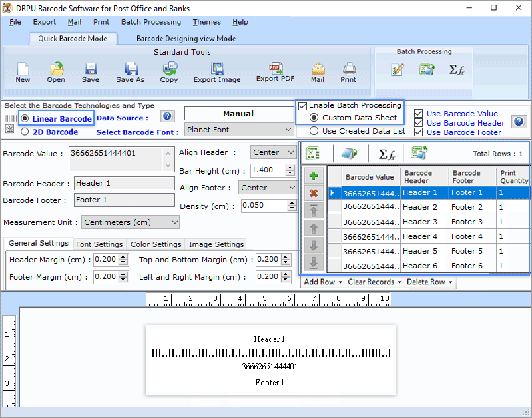This screenshot has width=532, height=418.
Task: Click the data import icon with green arrow
Action: click(349, 153)
